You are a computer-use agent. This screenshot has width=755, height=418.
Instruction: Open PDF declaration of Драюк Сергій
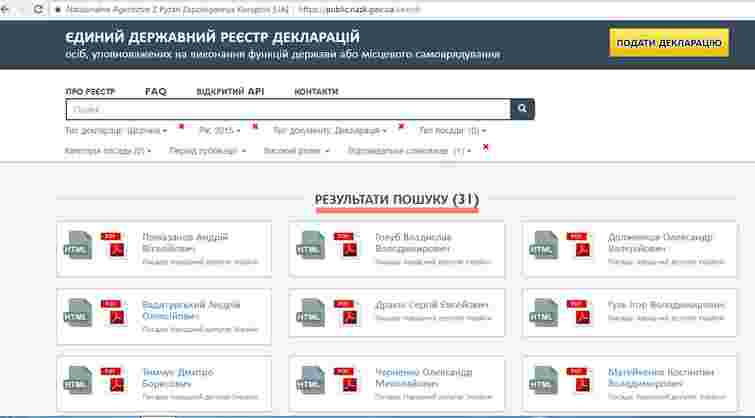[346, 313]
